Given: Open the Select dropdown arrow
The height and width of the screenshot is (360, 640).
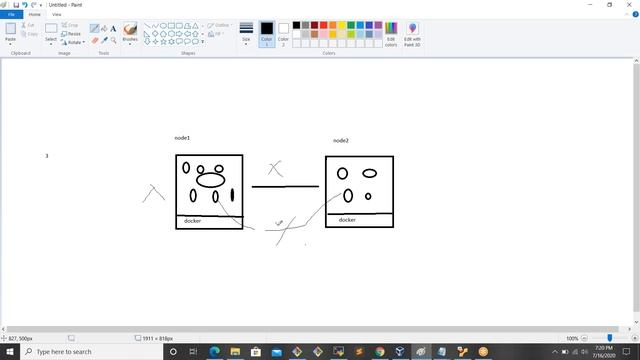Looking at the screenshot, I should 51,44.
